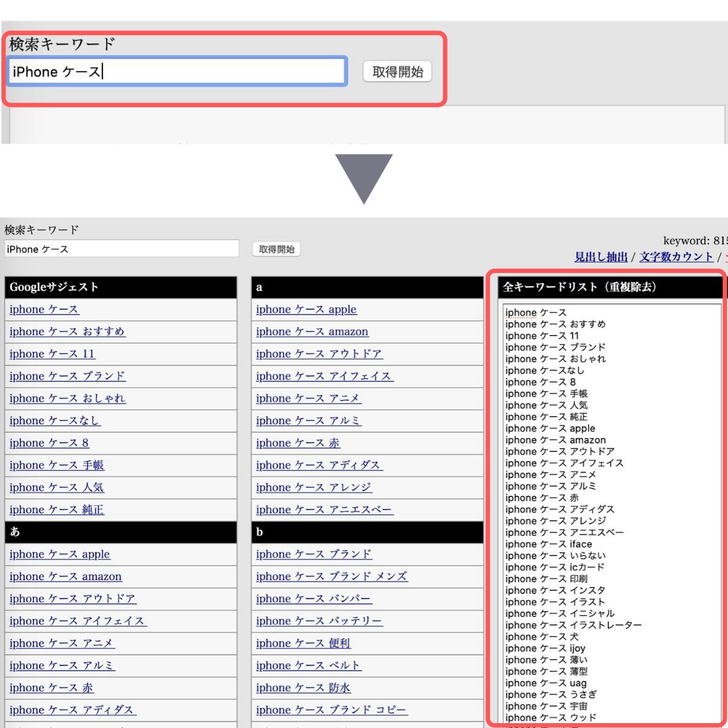The width and height of the screenshot is (728, 728).
Task: Open the 'iphone ケース ブランド メンズ' link
Action: click(332, 577)
